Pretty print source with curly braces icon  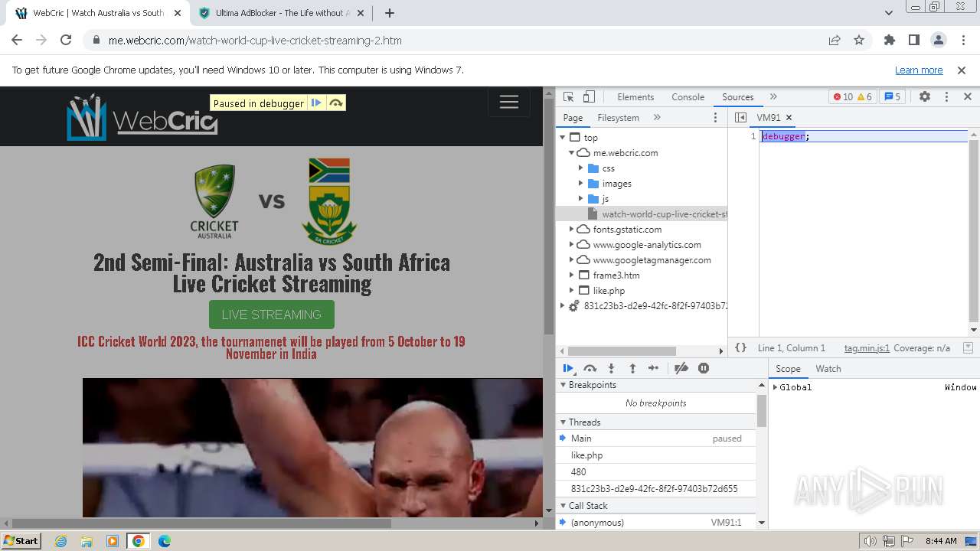click(x=740, y=347)
